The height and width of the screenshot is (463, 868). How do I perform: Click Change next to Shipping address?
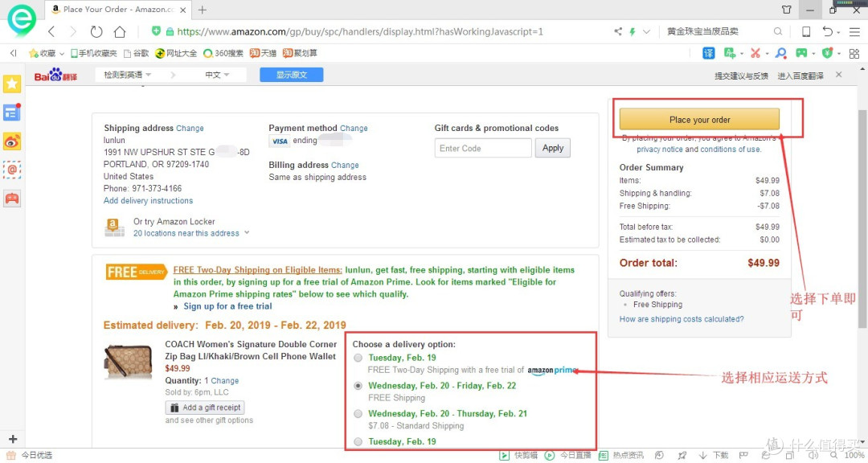click(x=190, y=128)
